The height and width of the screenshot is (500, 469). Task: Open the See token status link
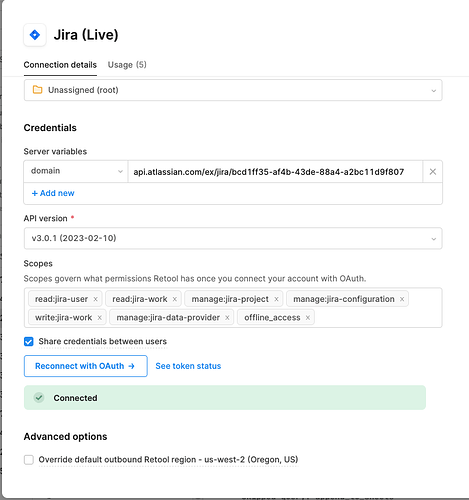(188, 366)
